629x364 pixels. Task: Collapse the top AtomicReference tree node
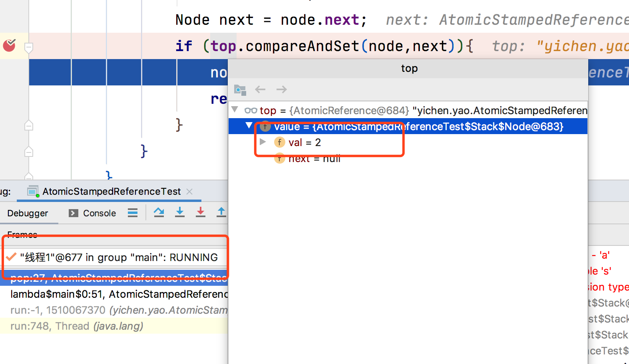tap(235, 110)
